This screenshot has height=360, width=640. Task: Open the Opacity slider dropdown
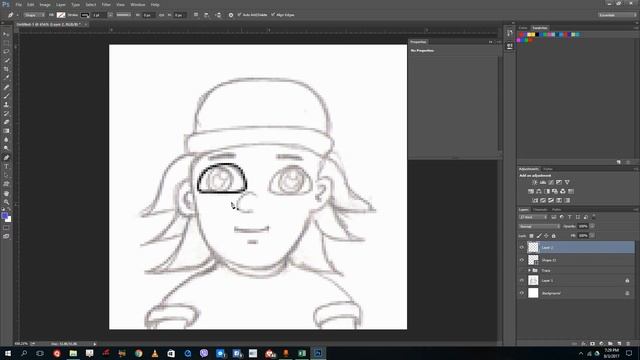click(x=592, y=226)
